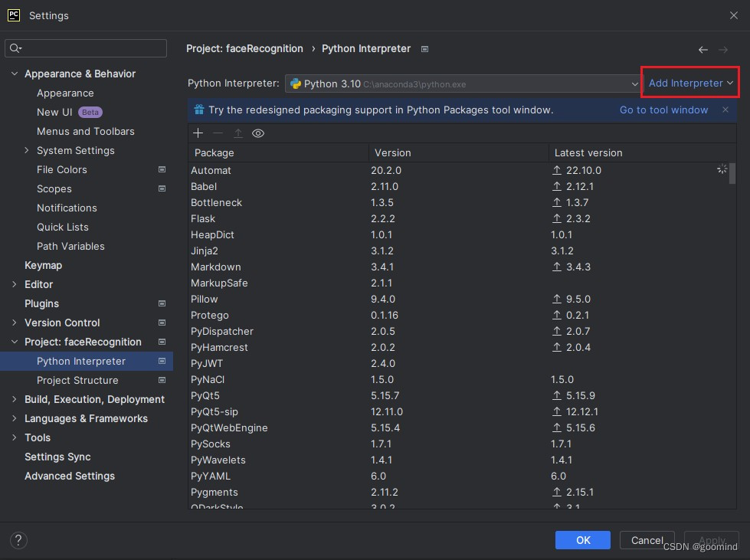Click project-level icon beside Python Interpreter breadcrumb
The image size is (750, 560).
click(424, 49)
